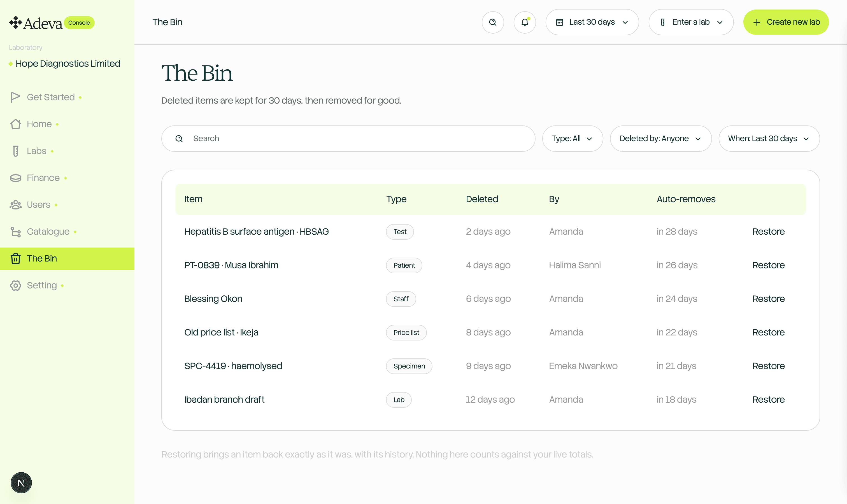The width and height of the screenshot is (847, 504).
Task: Expand the Enter a lab dropdown
Action: 691,22
